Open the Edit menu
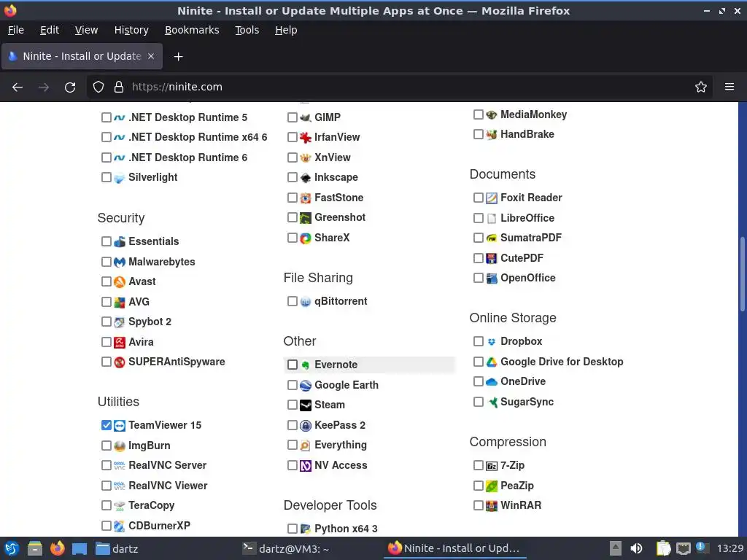747x560 pixels. click(x=50, y=30)
